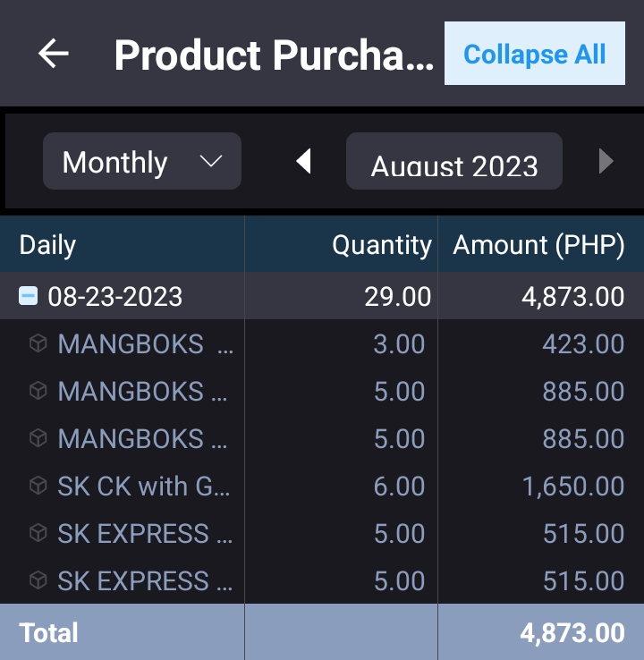Tap the back arrow icon

[x=53, y=55]
